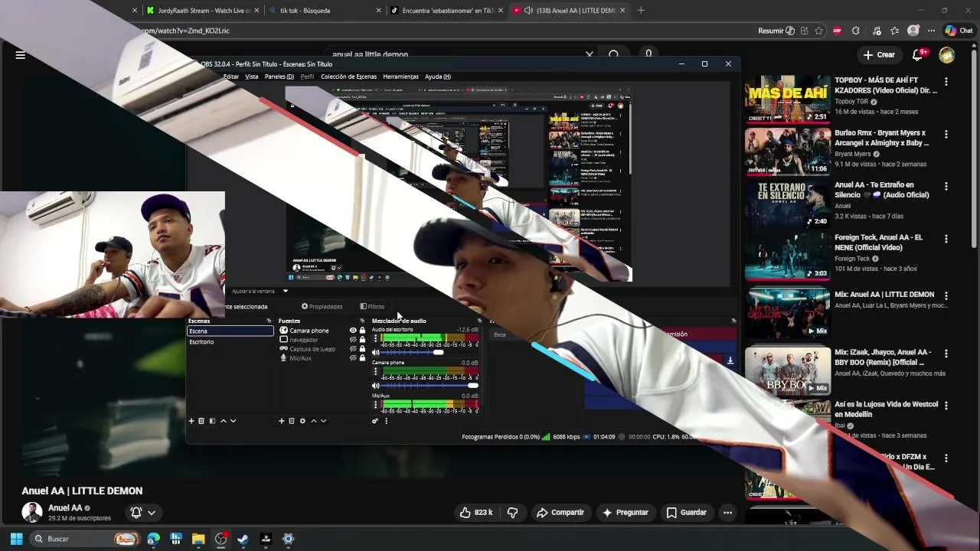Add the page to favorites with the star icon
Screen dimensions: 980x551
tap(819, 31)
